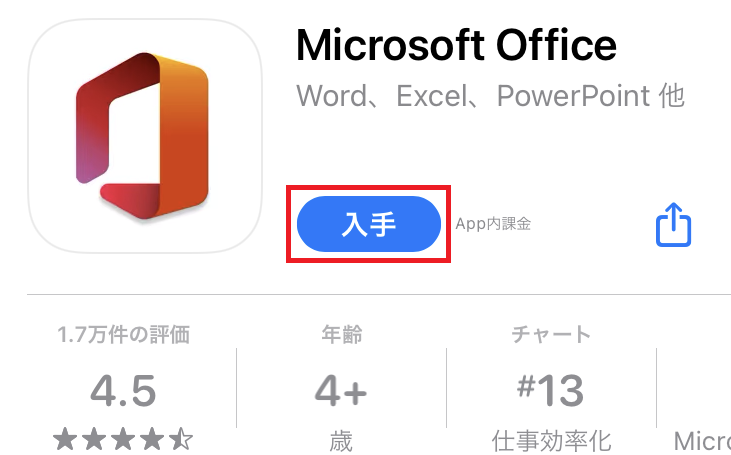The width and height of the screenshot is (731, 455).
Task: Tap the Microsoft Office app icon
Action: pyautogui.click(x=145, y=136)
